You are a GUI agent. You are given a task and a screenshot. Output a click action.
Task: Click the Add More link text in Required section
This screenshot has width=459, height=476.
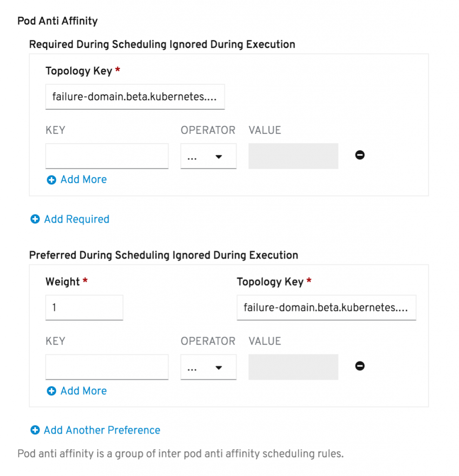[84, 180]
